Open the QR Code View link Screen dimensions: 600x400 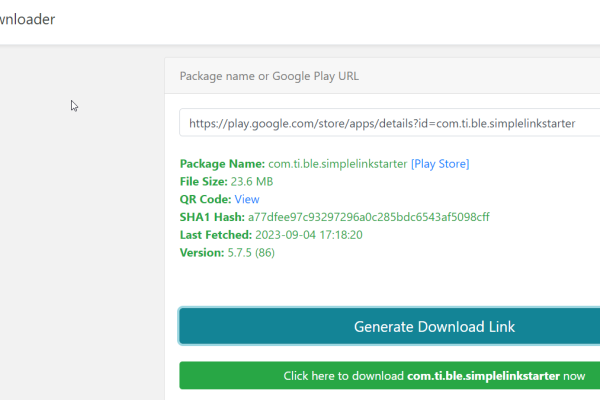246,199
